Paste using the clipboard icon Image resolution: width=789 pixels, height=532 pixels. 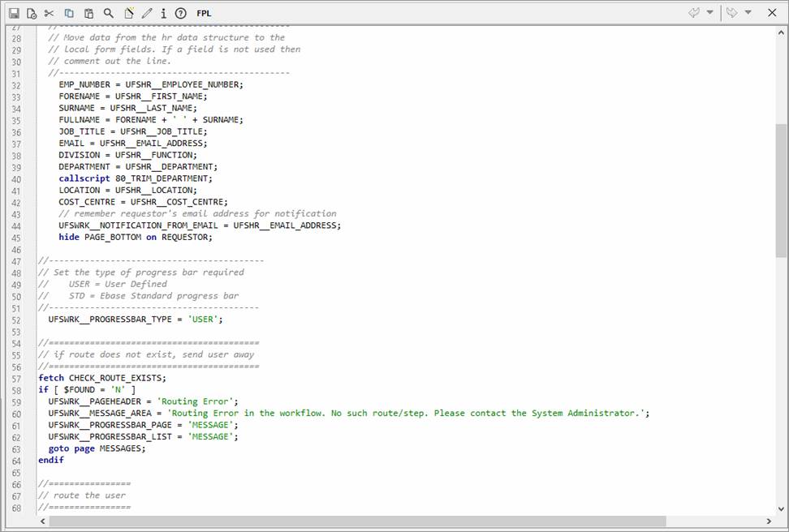(x=88, y=13)
